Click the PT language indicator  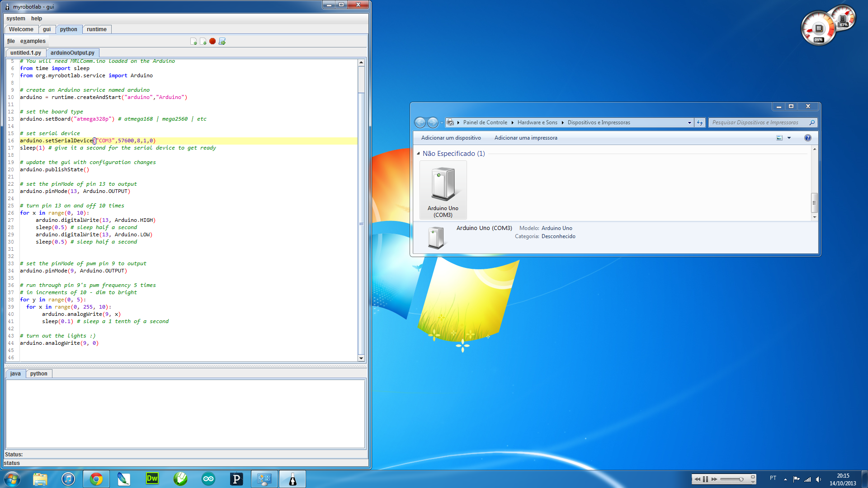tap(773, 478)
